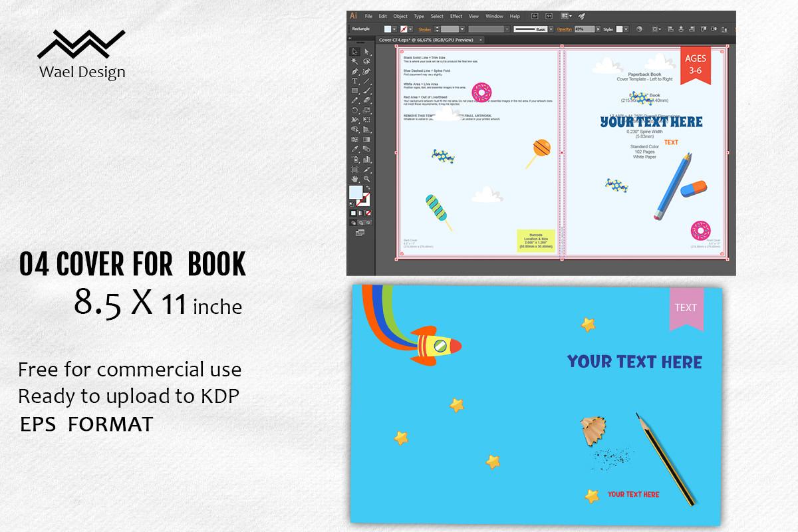
Task: Open the File menu
Action: coord(368,16)
